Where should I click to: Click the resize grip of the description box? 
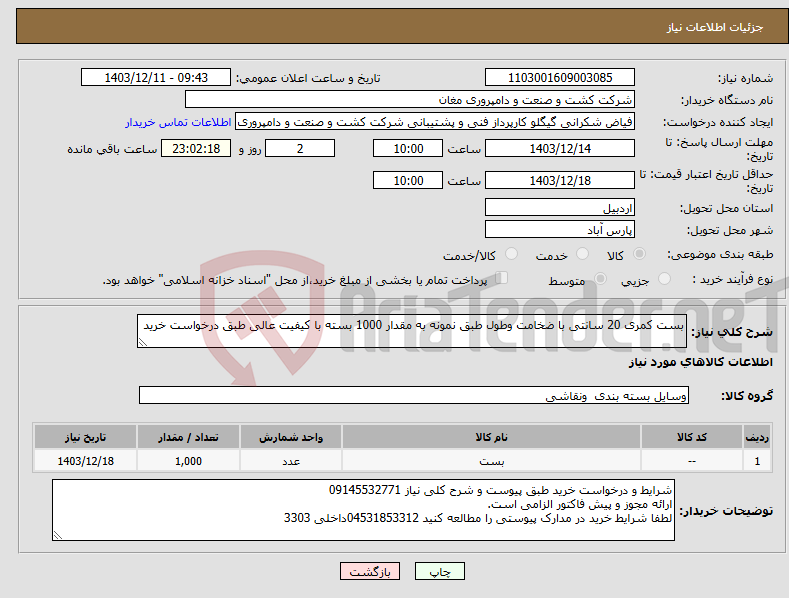click(143, 342)
